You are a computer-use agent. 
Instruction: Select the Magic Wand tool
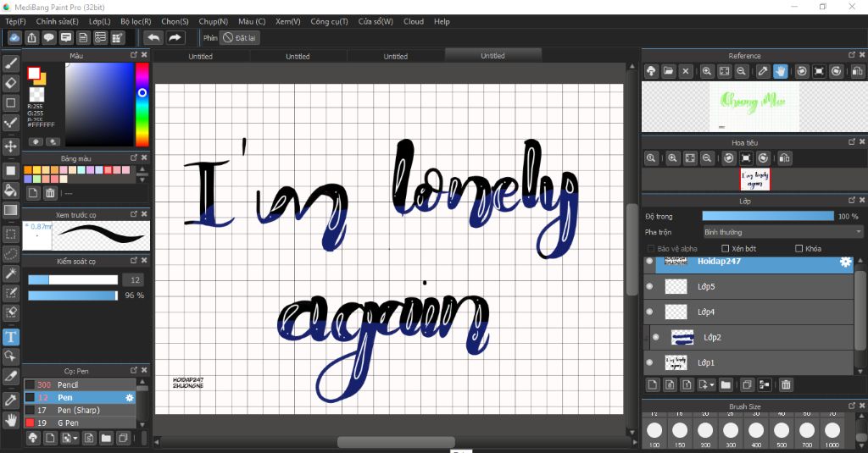(x=10, y=273)
